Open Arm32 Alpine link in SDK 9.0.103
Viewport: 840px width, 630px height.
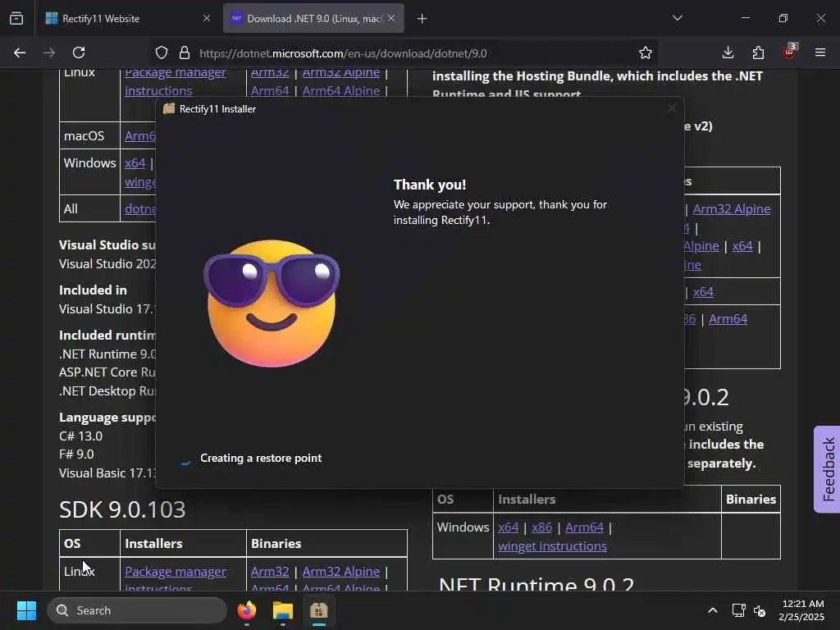coord(340,572)
